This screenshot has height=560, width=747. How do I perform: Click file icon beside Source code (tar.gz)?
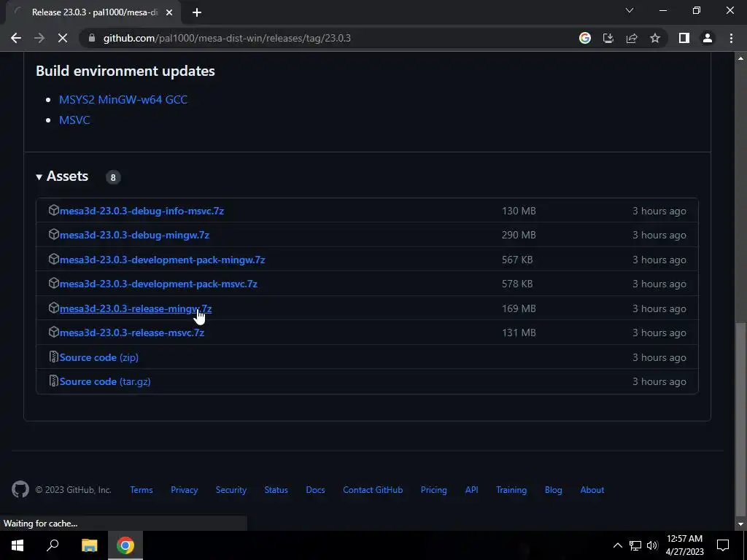[x=53, y=381]
